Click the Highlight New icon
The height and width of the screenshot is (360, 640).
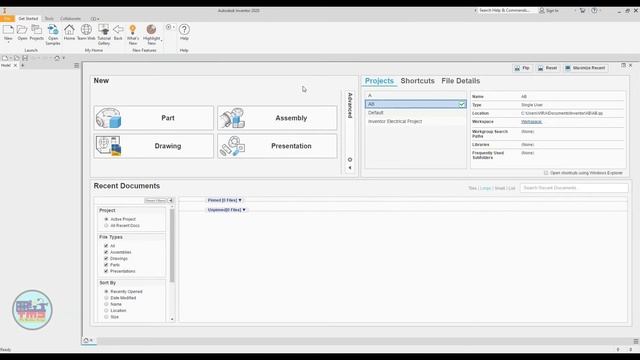[151, 30]
